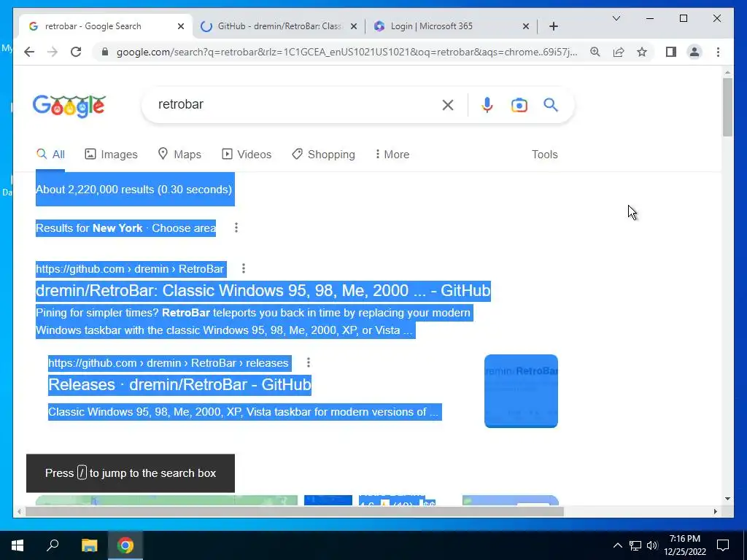Image resolution: width=747 pixels, height=560 pixels.
Task: Select the retrobar Google Search tab
Action: pyautogui.click(x=106, y=26)
